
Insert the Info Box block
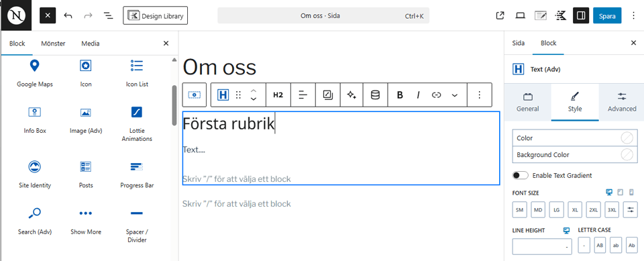[x=35, y=119]
